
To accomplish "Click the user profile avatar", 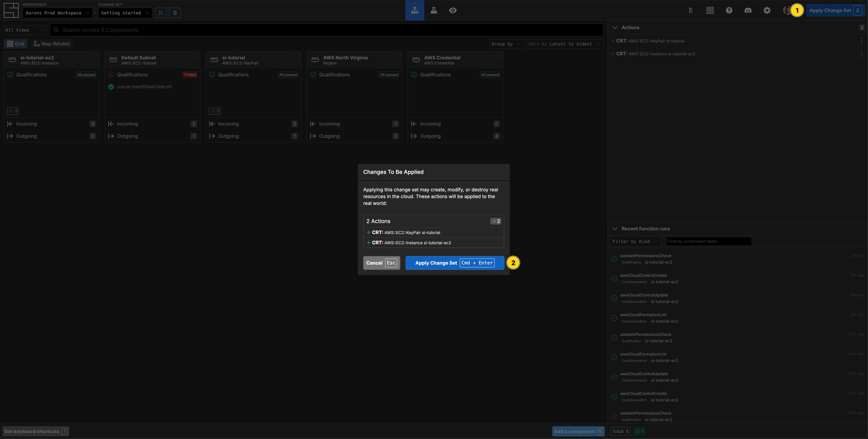I will point(786,10).
